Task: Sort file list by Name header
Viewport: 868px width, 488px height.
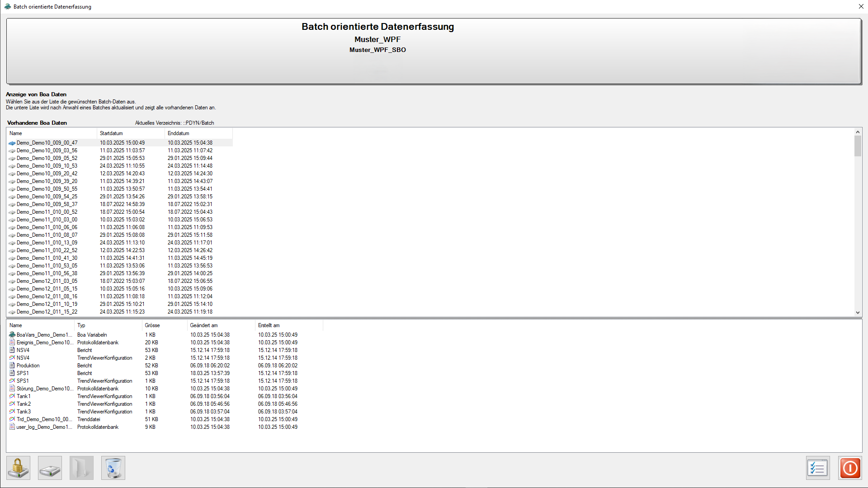Action: [x=40, y=325]
